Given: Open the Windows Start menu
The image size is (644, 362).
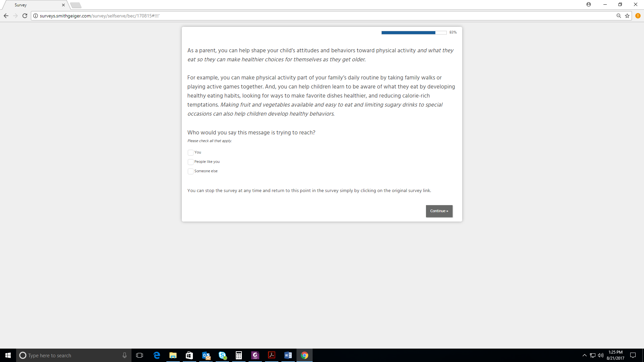Looking at the screenshot, I should (8, 355).
